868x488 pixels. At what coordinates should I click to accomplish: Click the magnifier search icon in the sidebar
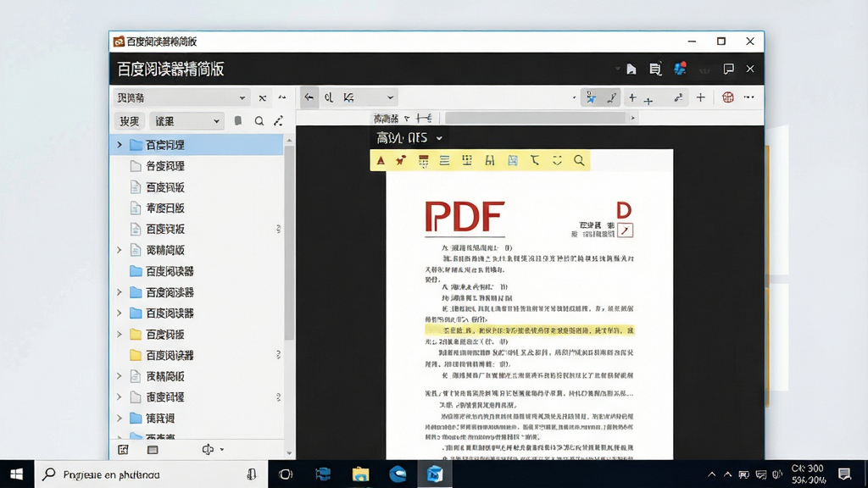click(x=259, y=121)
